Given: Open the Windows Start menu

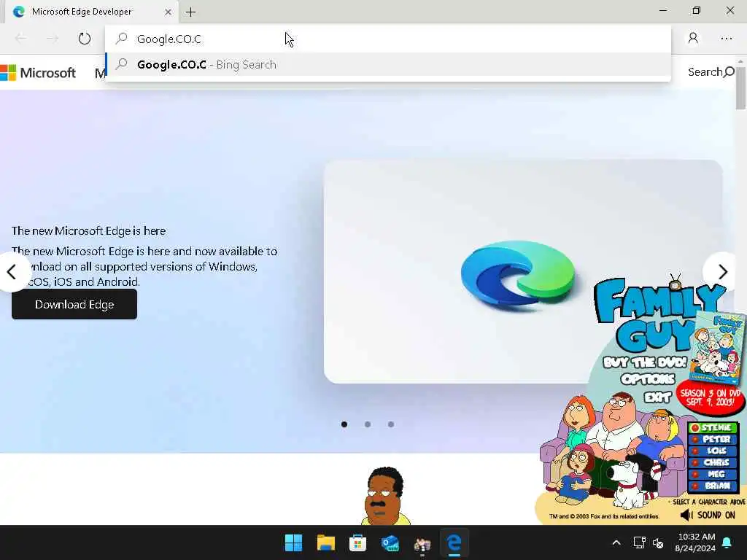Looking at the screenshot, I should pos(293,542).
